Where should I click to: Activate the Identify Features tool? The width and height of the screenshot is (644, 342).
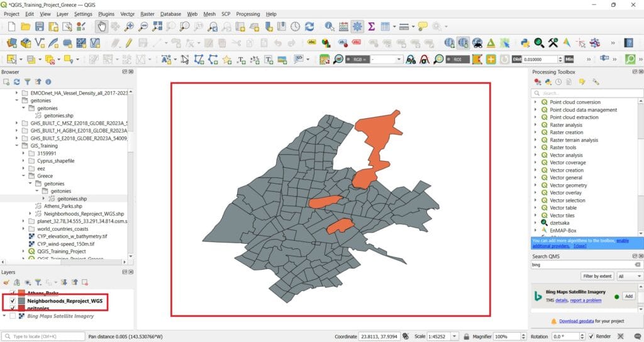[x=330, y=26]
